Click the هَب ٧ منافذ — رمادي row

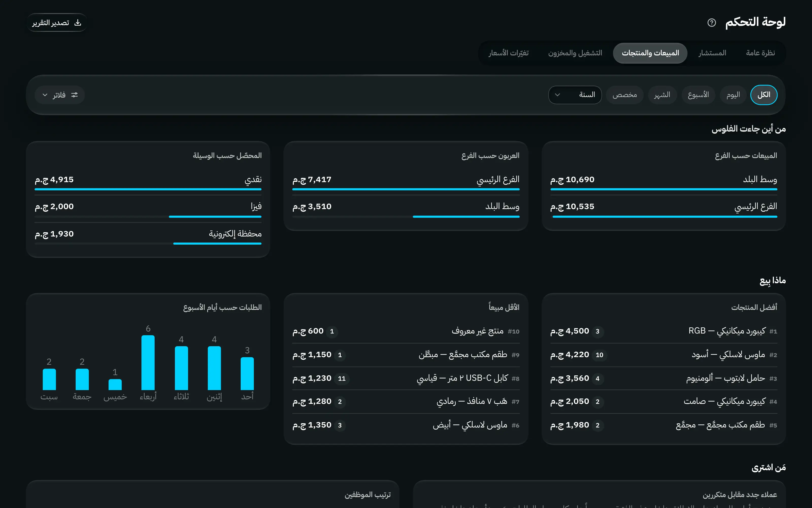(x=406, y=402)
